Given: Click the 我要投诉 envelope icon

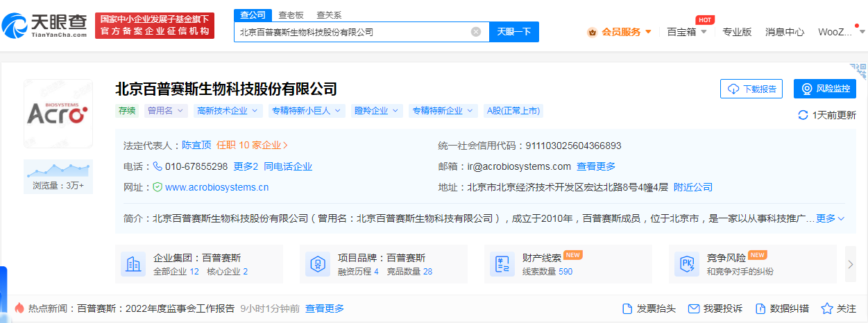Looking at the screenshot, I should (x=693, y=308).
